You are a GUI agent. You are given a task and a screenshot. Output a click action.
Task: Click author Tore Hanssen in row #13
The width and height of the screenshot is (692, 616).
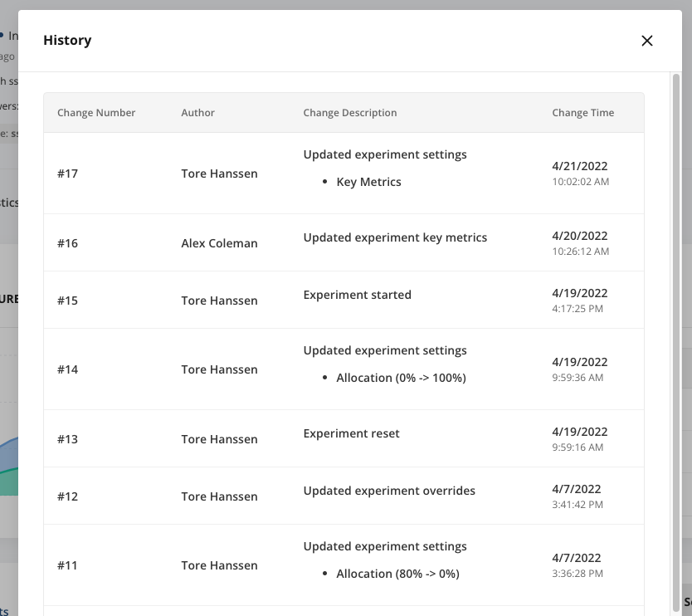[x=219, y=439]
